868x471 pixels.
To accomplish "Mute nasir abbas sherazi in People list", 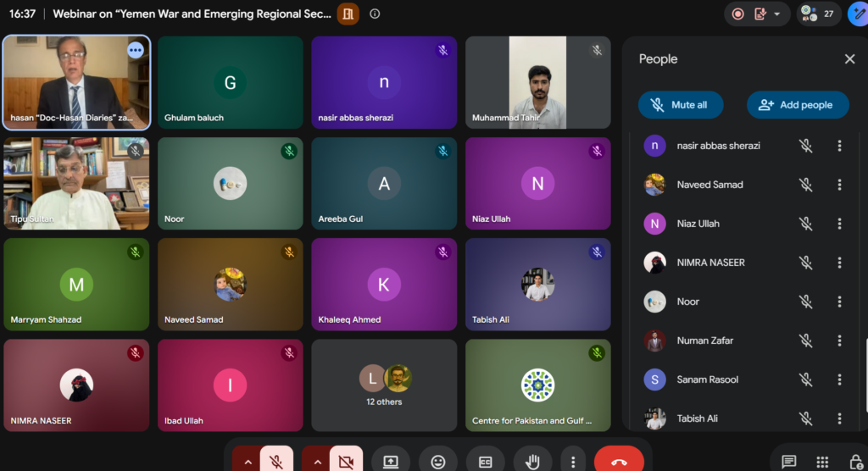I will [x=805, y=146].
